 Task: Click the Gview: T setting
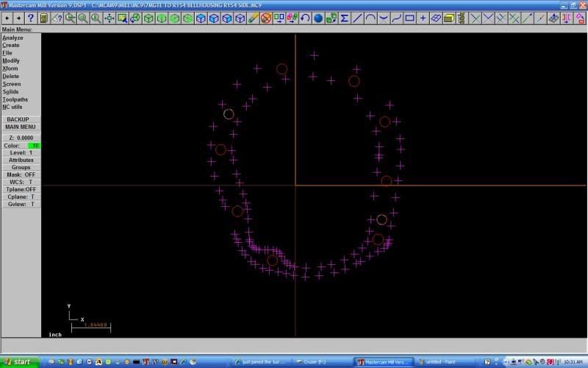[21, 205]
